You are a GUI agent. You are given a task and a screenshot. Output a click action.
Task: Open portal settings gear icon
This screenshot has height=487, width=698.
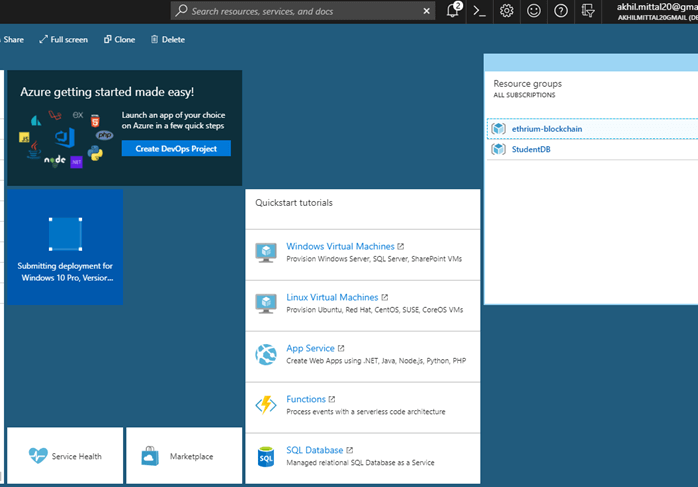point(507,11)
